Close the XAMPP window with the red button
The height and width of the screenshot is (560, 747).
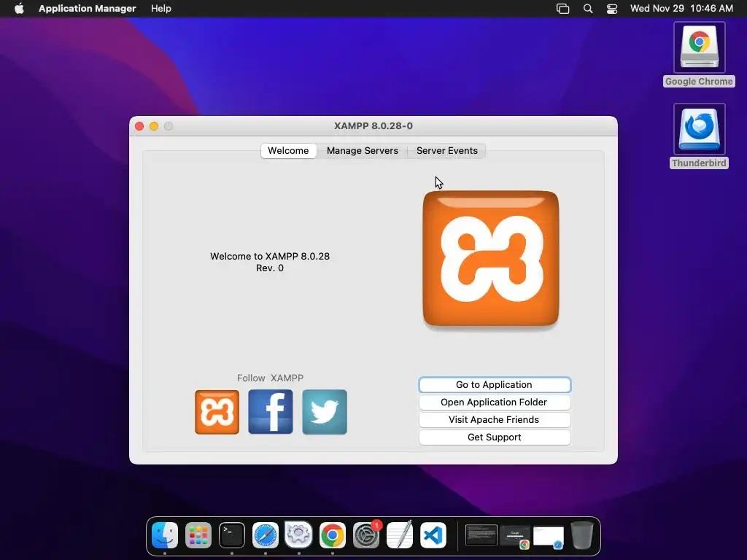point(139,126)
